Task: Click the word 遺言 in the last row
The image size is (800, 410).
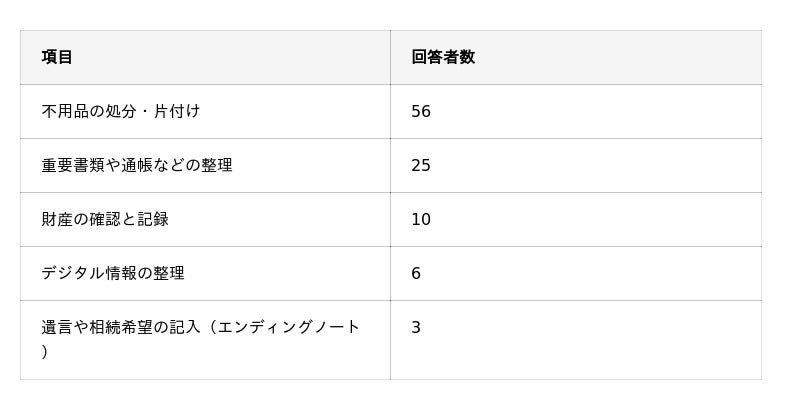Action: click(57, 327)
